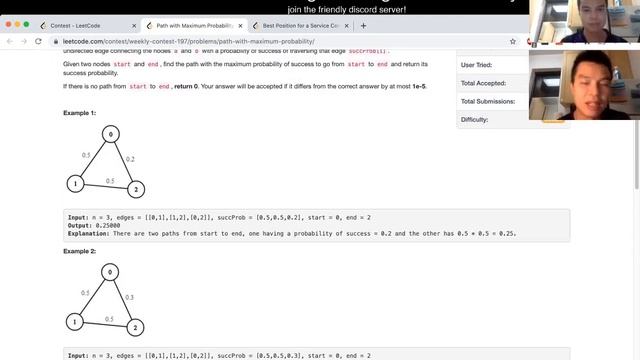Image resolution: width=640 pixels, height=360 pixels.
Task: Go forward with the browser forward arrow
Action: coord(24,41)
